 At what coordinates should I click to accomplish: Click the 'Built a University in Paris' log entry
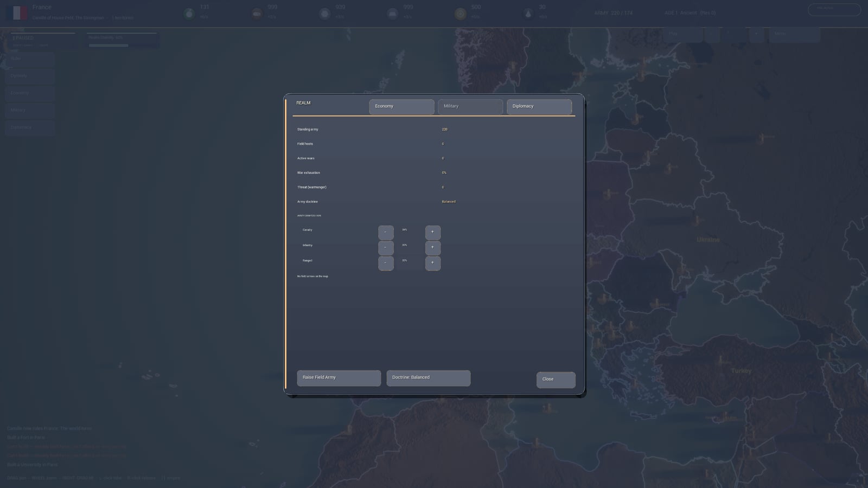coord(33,465)
